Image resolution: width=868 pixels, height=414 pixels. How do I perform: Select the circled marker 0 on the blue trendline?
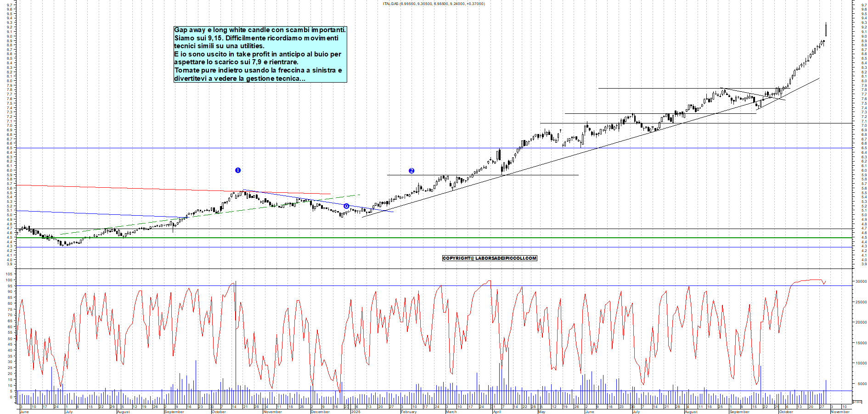(x=346, y=206)
